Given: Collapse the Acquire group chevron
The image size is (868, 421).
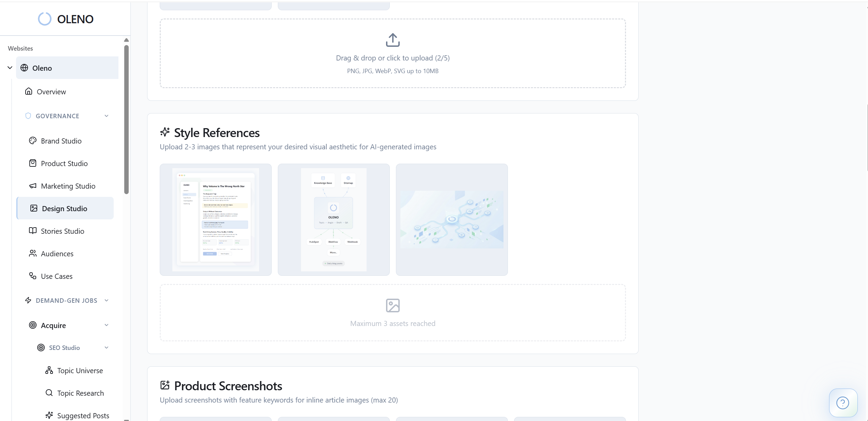Looking at the screenshot, I should (x=106, y=325).
